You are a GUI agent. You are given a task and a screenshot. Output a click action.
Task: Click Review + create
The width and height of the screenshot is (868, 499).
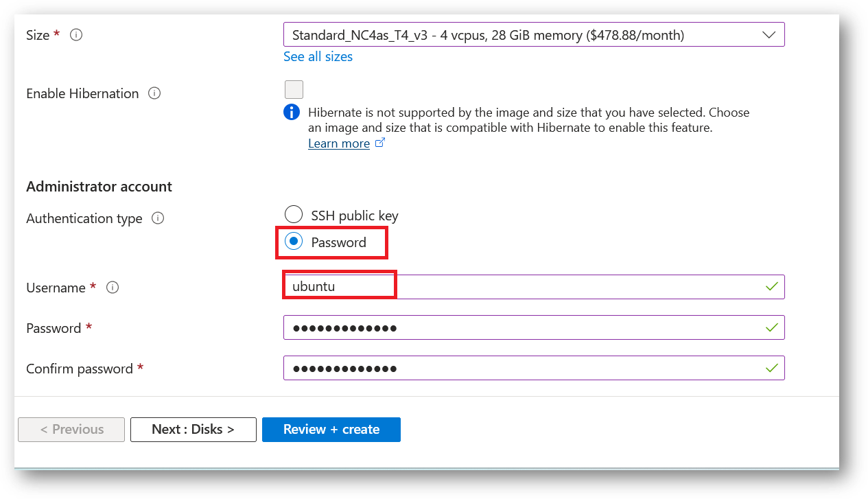pos(331,429)
